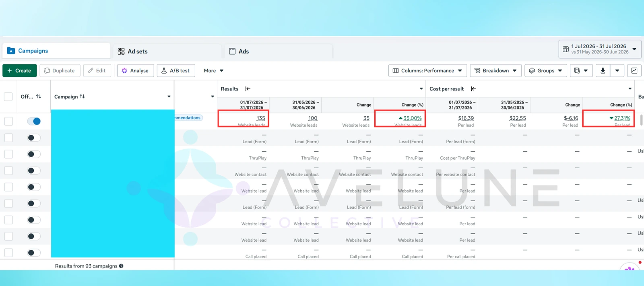Collapse the Results column group arrow icon

pos(248,89)
